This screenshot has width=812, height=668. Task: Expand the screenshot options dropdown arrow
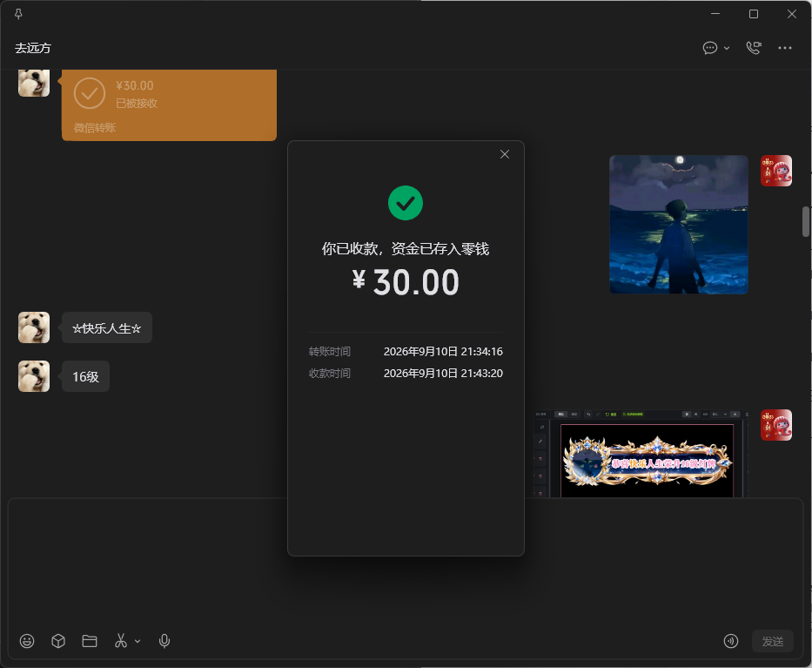pyautogui.click(x=138, y=642)
